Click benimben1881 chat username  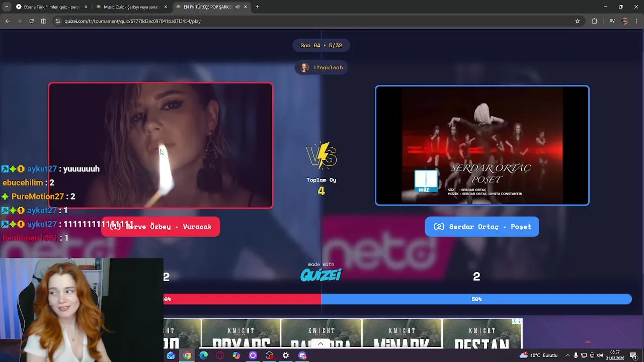30,238
